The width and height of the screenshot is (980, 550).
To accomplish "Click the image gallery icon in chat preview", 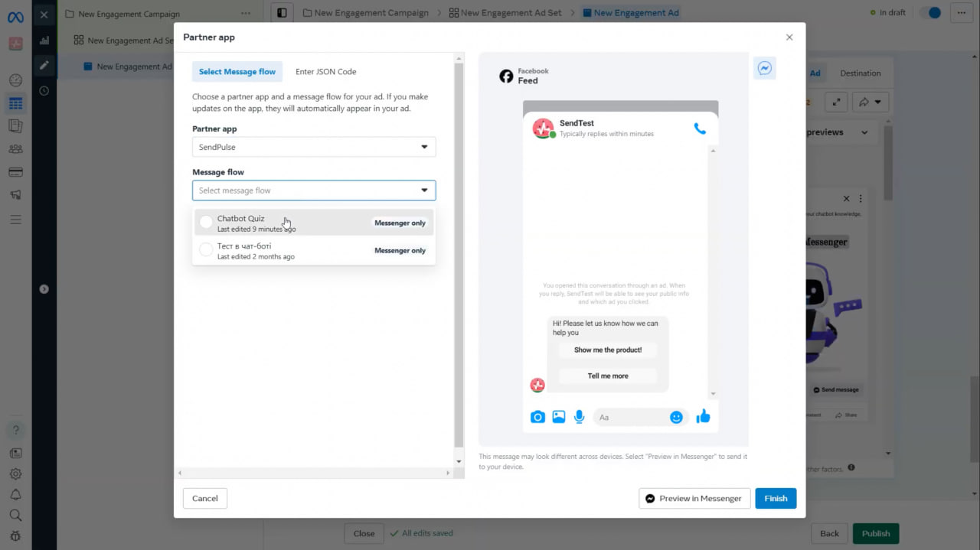I will coord(559,417).
